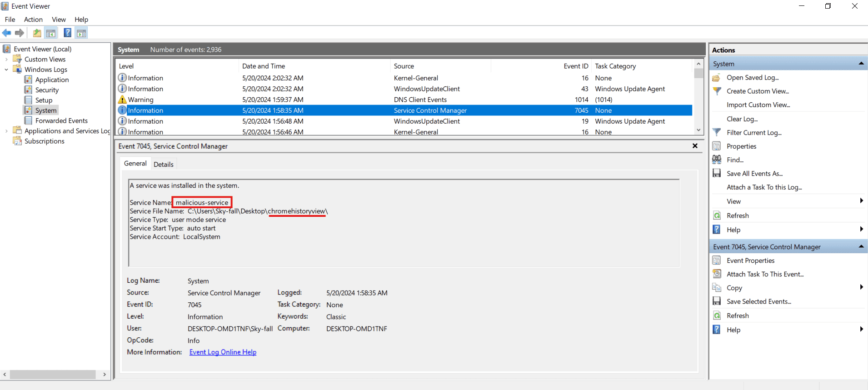Switch to the General tab
The image size is (868, 390).
point(135,163)
